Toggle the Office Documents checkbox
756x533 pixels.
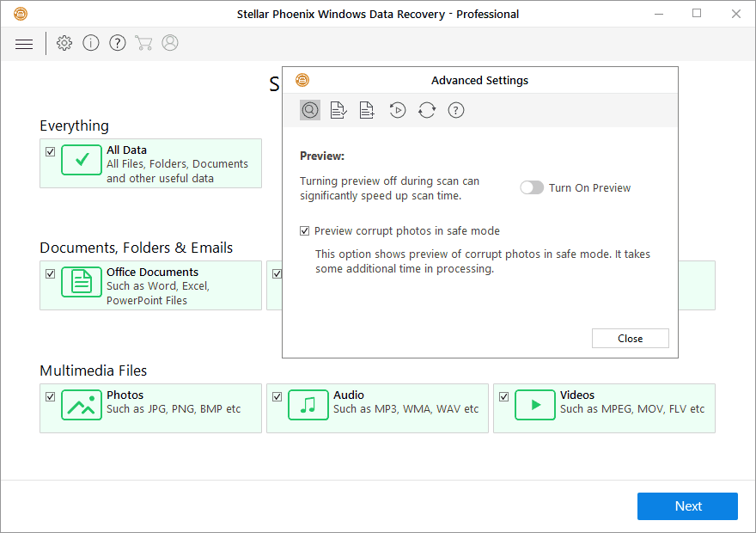coord(51,273)
